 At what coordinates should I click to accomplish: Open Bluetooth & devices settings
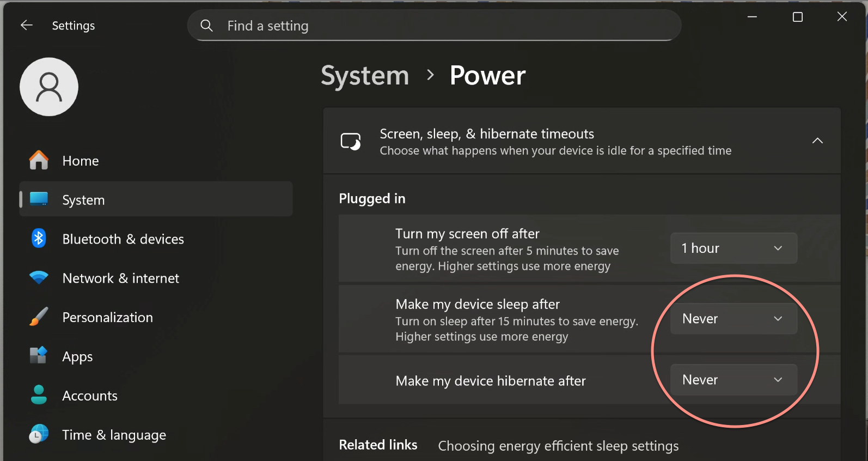tap(123, 238)
